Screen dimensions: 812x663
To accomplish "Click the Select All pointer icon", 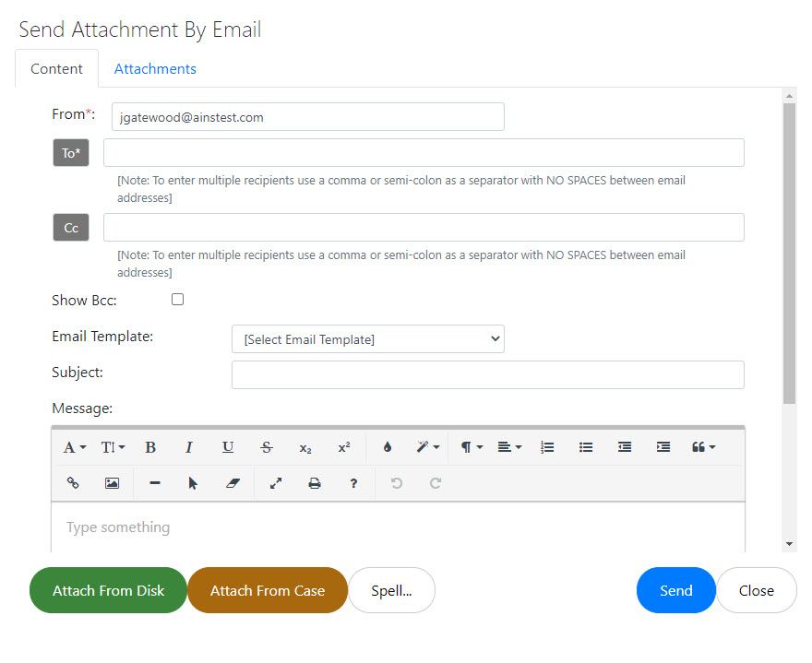I will (193, 483).
